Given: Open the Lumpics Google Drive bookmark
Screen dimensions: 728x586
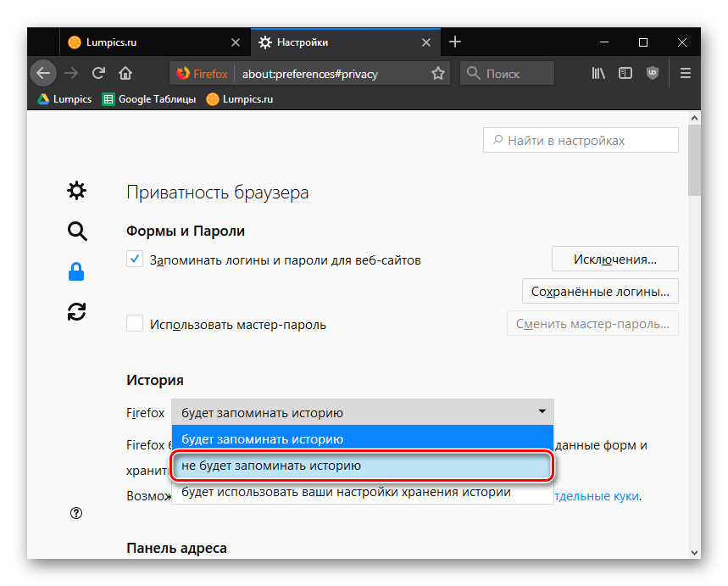Looking at the screenshot, I should [x=64, y=99].
